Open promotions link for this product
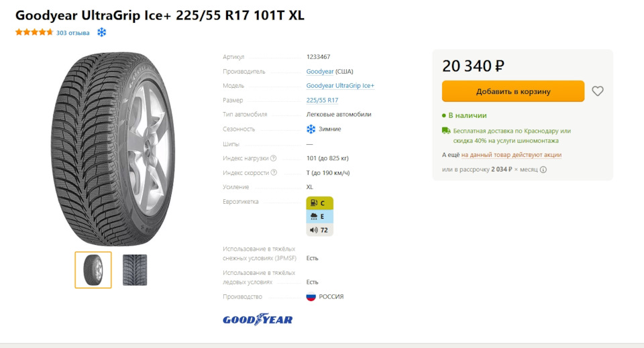 point(511,155)
